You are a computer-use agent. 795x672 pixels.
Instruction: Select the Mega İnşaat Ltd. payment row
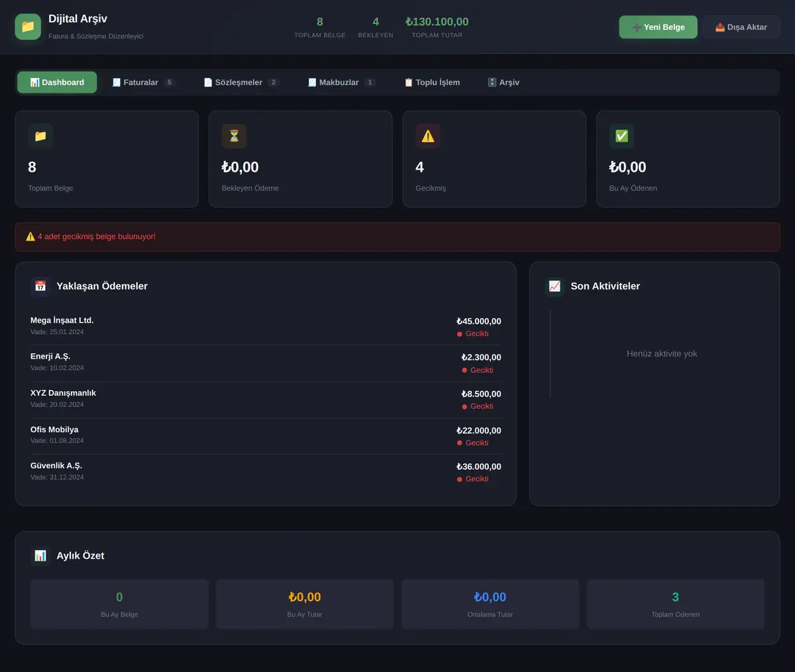tap(266, 327)
